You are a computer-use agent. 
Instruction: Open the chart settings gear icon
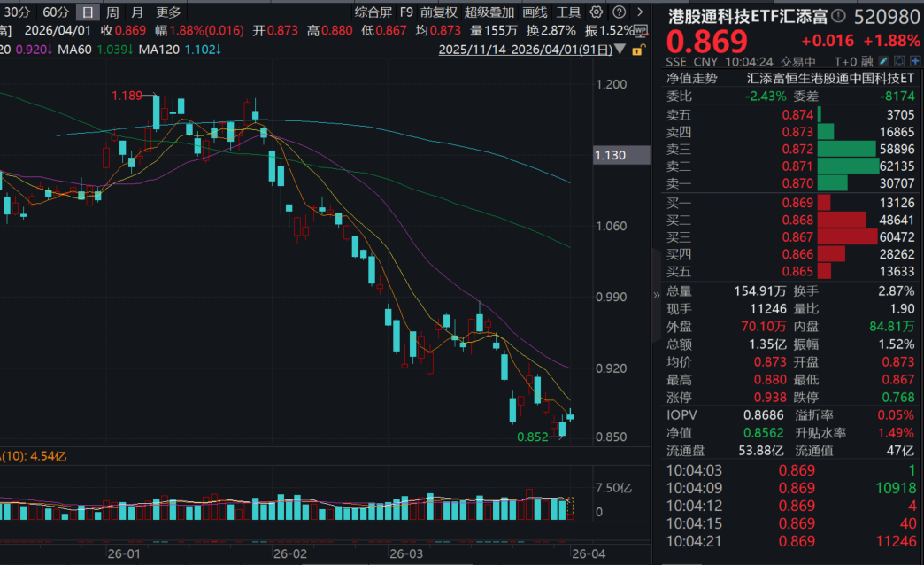(596, 12)
